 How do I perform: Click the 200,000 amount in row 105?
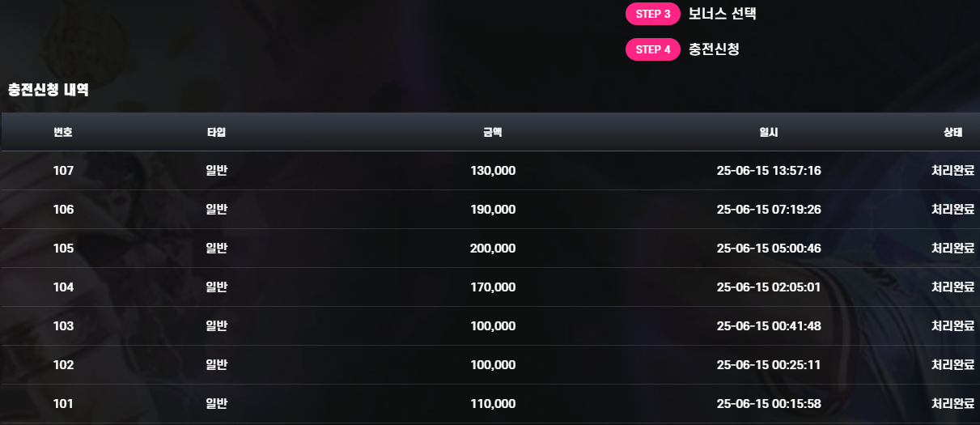click(x=493, y=249)
